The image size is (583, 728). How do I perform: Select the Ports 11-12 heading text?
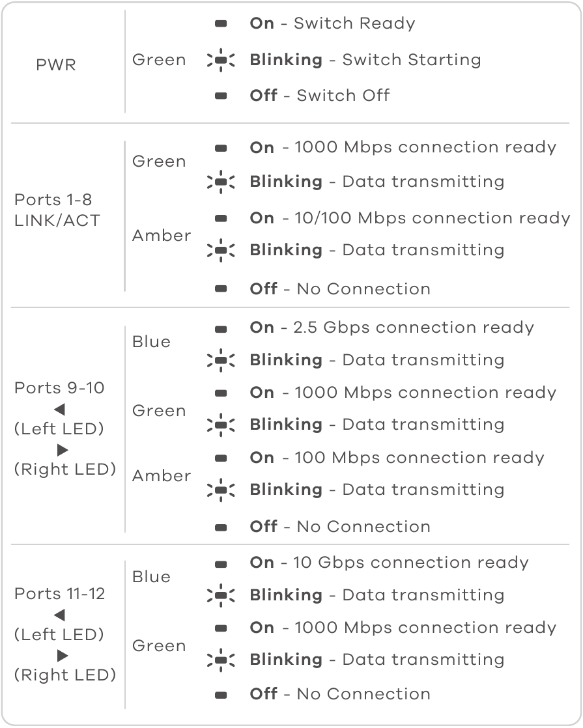(x=59, y=594)
